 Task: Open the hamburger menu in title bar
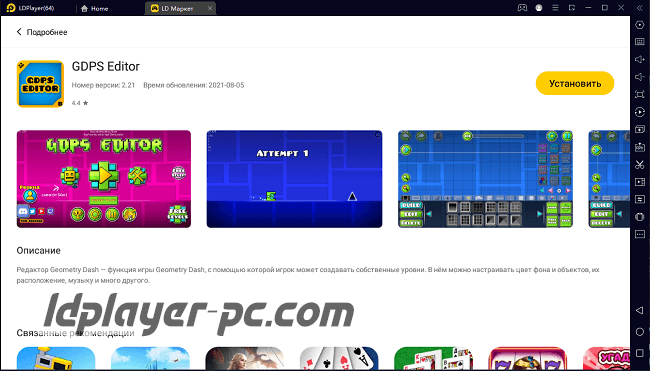tap(555, 8)
